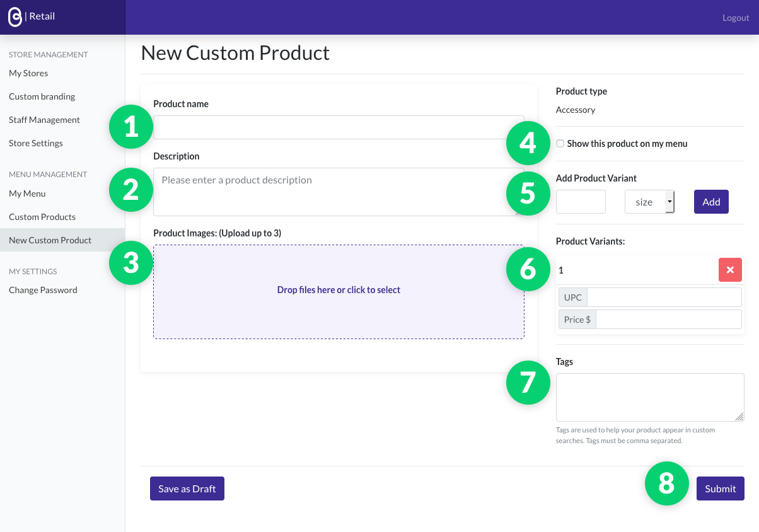The height and width of the screenshot is (532, 759).
Task: Enable Show this product on my menu
Action: 560,144
